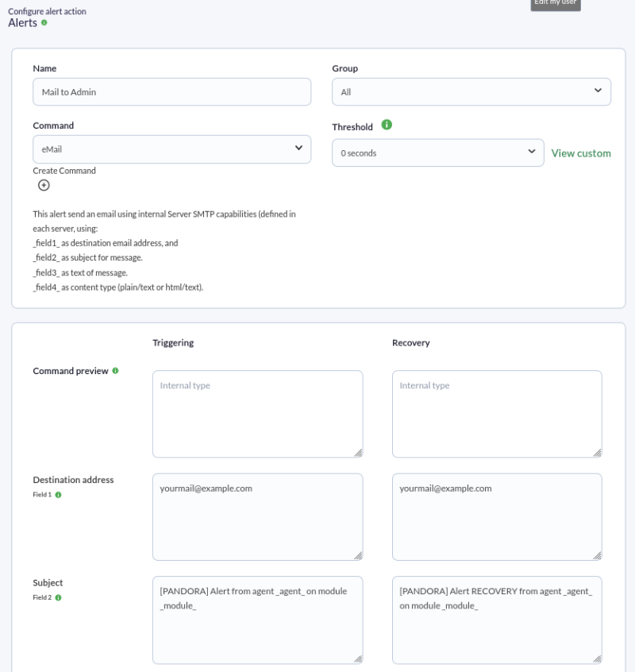The width and height of the screenshot is (635, 672).
Task: Open the Threshold dropdown showing 0 seconds
Action: [x=438, y=153]
